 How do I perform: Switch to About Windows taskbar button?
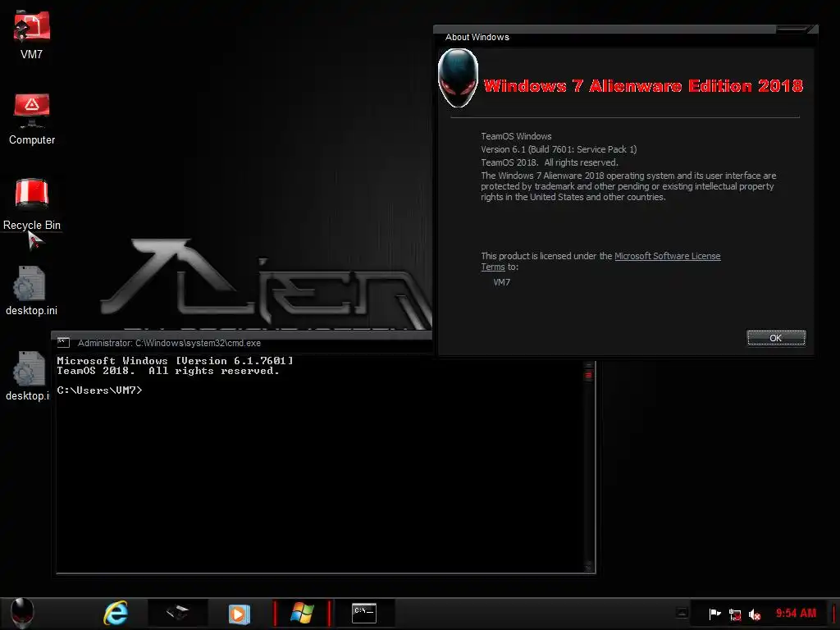pos(302,613)
